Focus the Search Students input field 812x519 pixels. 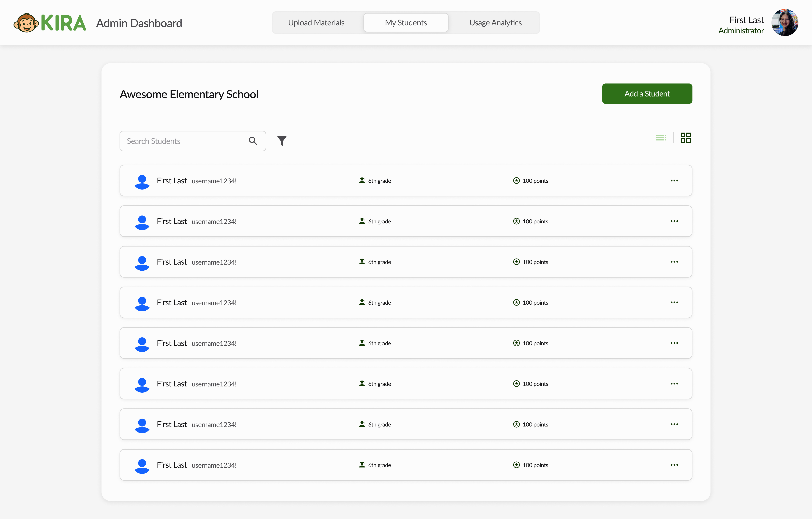[192, 141]
